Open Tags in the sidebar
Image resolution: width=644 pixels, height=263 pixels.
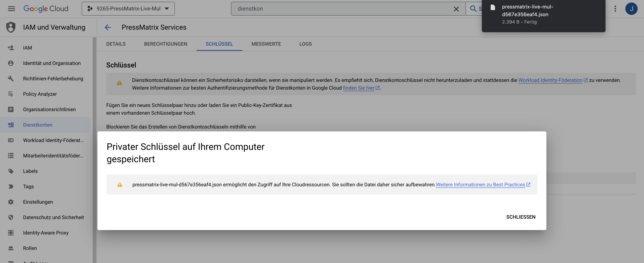coord(45,187)
